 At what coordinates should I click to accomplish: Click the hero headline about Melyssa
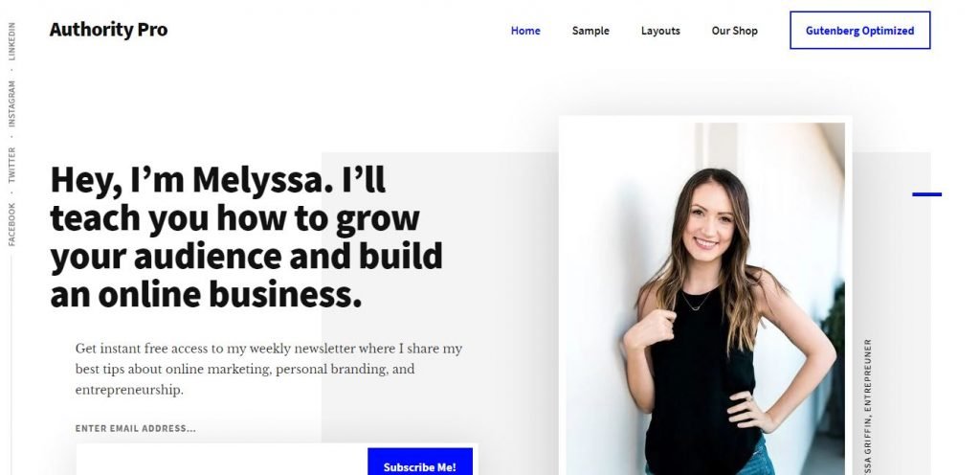point(246,237)
